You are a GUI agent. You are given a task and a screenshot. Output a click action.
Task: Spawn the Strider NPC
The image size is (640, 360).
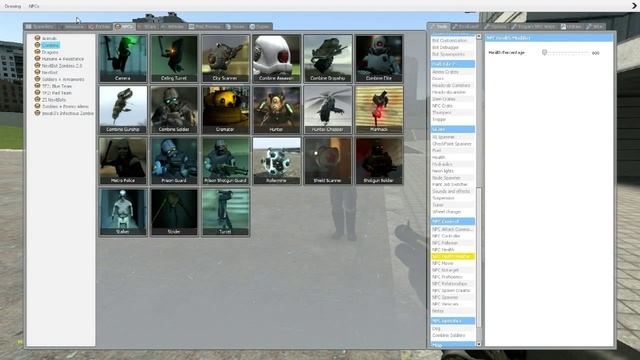pyautogui.click(x=174, y=212)
